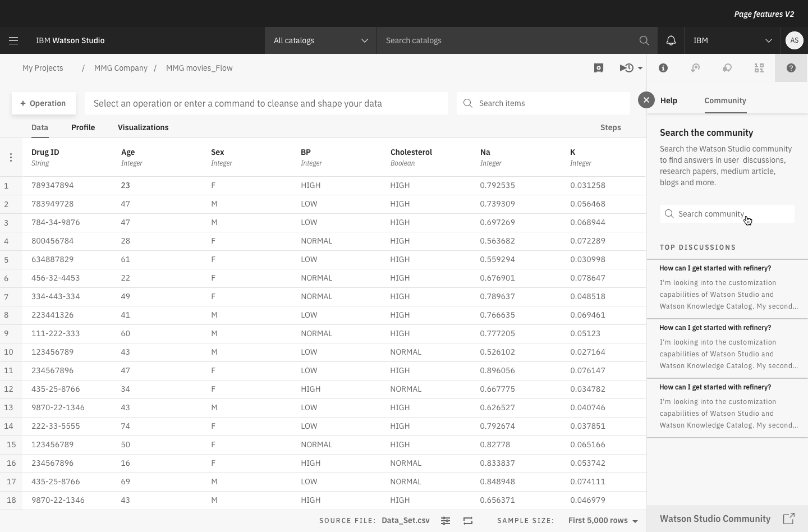
Task: Open the flow information panel icon
Action: click(x=663, y=68)
